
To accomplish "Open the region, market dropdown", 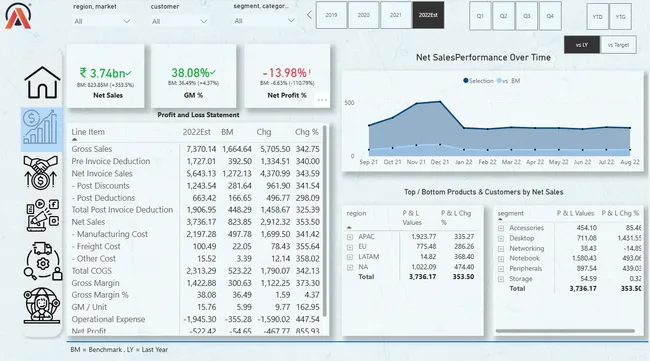I will click(x=102, y=21).
